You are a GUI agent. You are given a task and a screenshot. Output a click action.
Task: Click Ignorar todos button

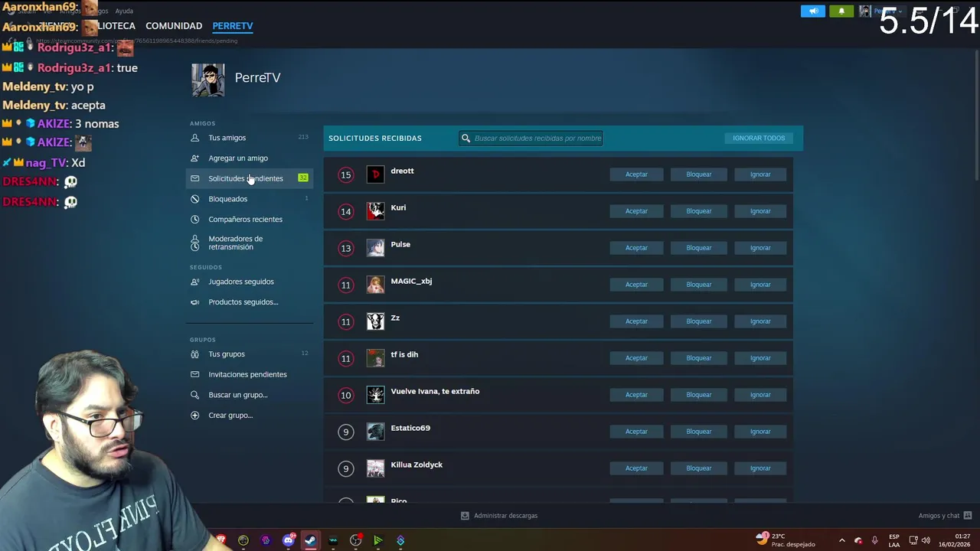click(x=759, y=139)
